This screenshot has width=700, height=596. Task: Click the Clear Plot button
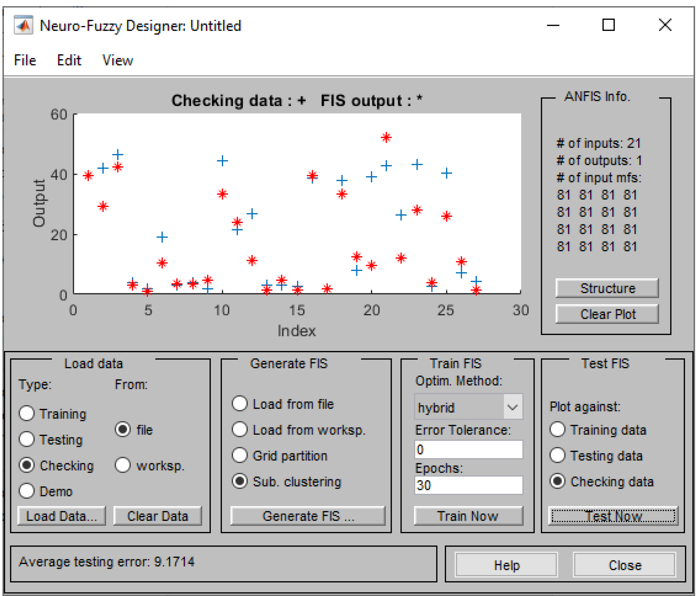tap(607, 314)
